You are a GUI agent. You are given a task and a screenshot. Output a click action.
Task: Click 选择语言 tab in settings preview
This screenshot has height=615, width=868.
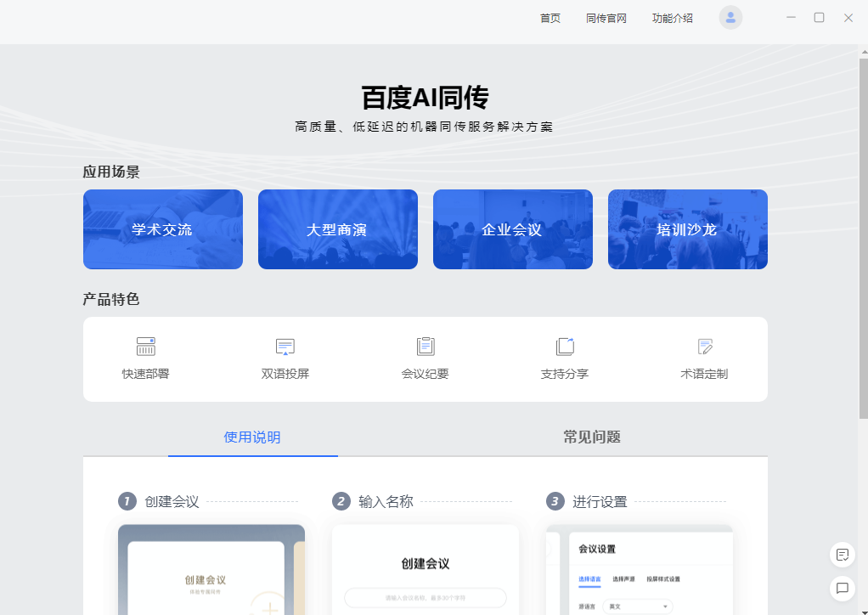coord(589,579)
